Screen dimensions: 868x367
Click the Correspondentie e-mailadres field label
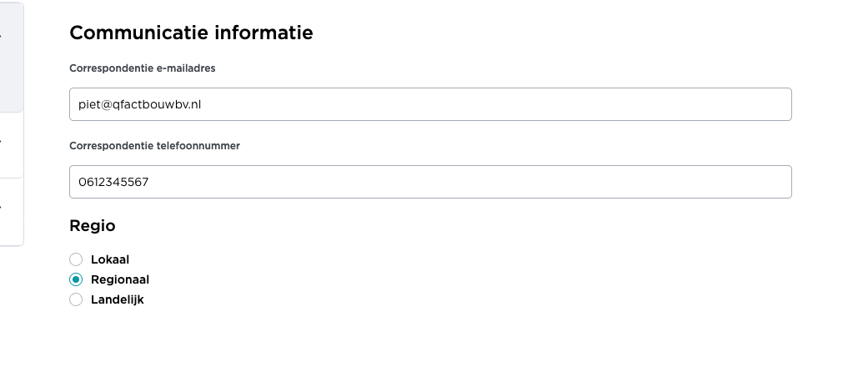[143, 68]
